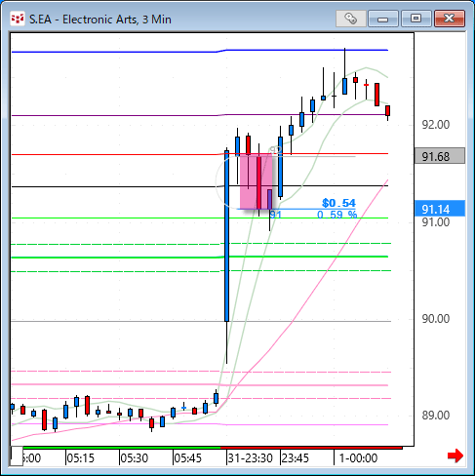Click the 23:45 time axis label
The height and width of the screenshot is (476, 475).
point(295,458)
